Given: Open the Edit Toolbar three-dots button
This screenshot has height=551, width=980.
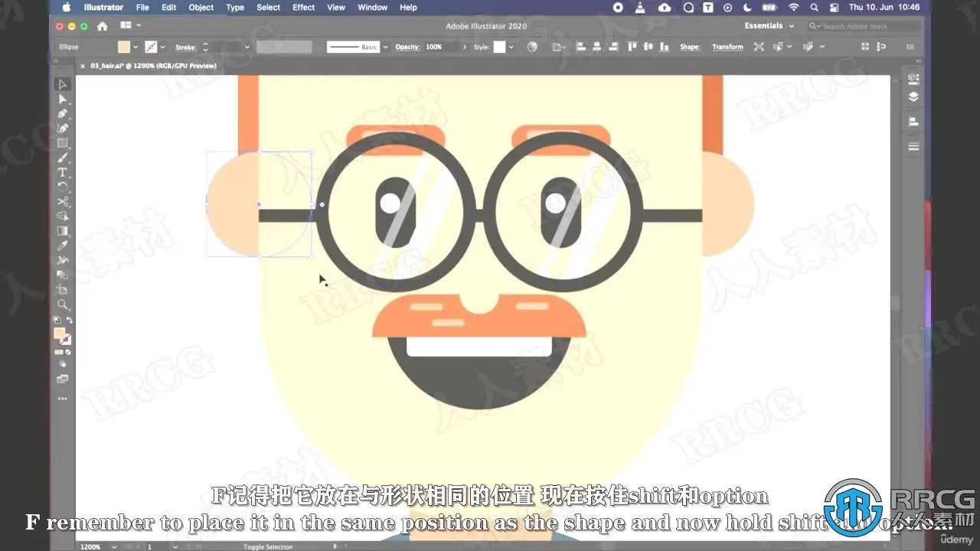Looking at the screenshot, I should 63,399.
